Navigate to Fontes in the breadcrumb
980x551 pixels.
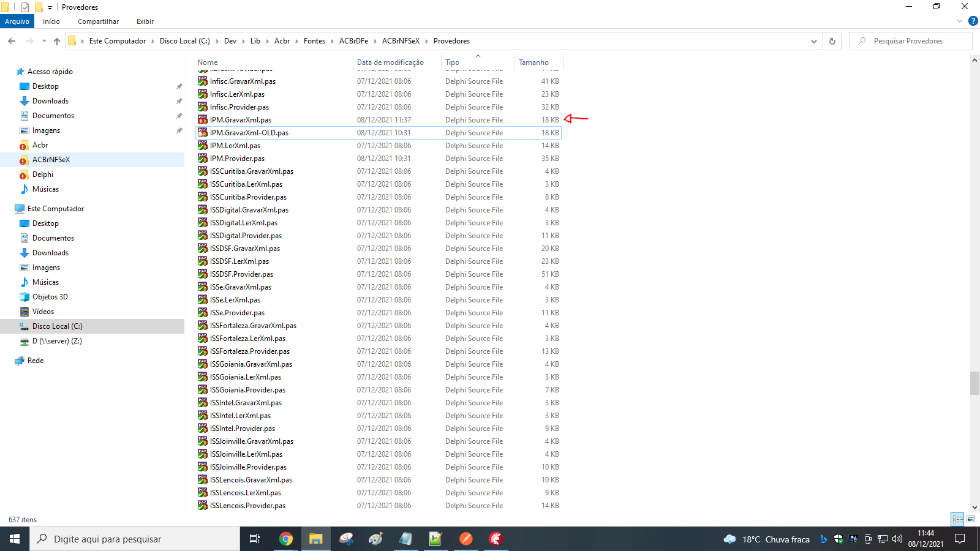point(314,41)
